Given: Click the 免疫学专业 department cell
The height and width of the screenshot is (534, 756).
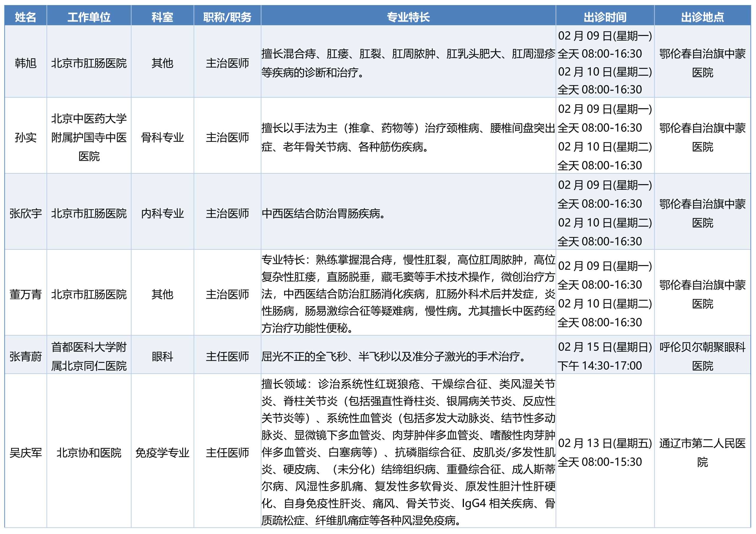Looking at the screenshot, I should click(x=162, y=453).
